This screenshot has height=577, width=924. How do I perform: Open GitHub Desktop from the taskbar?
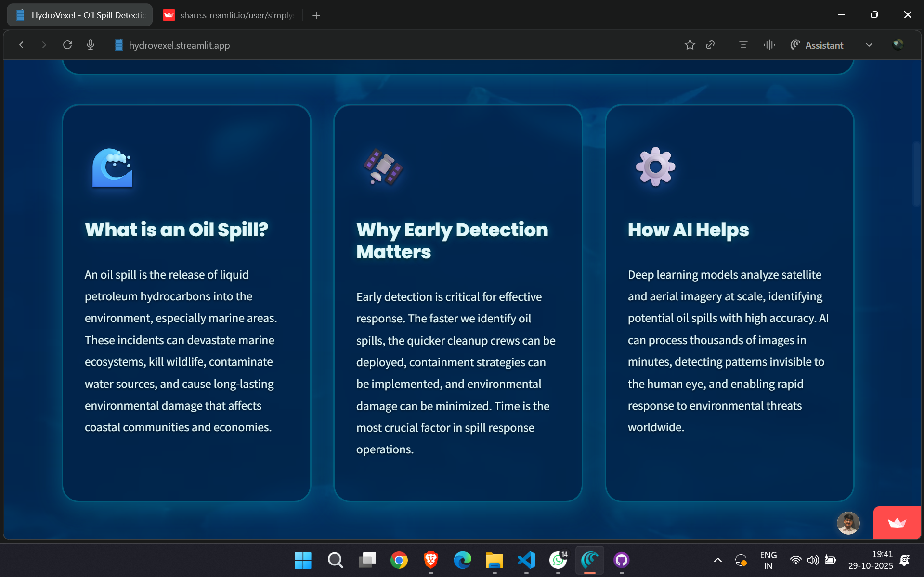coord(621,560)
